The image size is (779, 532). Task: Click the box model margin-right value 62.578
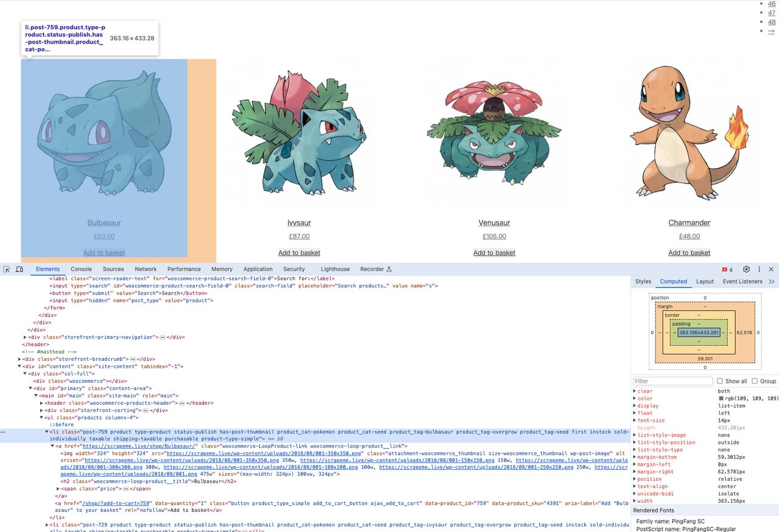click(x=744, y=333)
